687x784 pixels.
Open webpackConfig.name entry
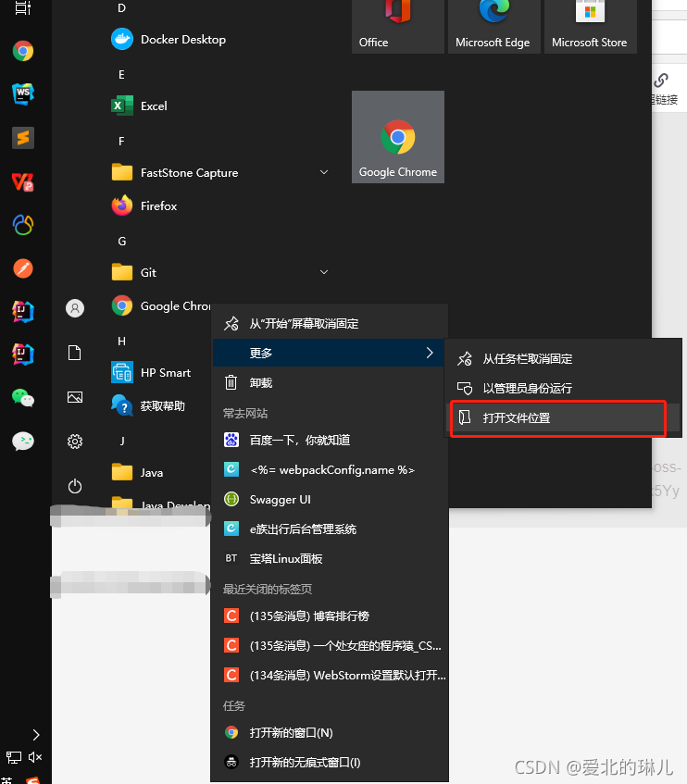point(329,469)
